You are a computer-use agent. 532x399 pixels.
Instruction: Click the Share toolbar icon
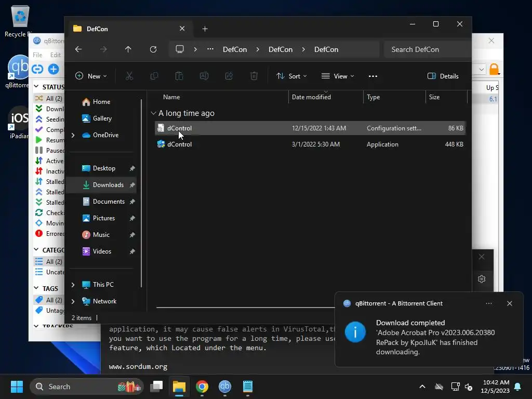click(x=229, y=76)
